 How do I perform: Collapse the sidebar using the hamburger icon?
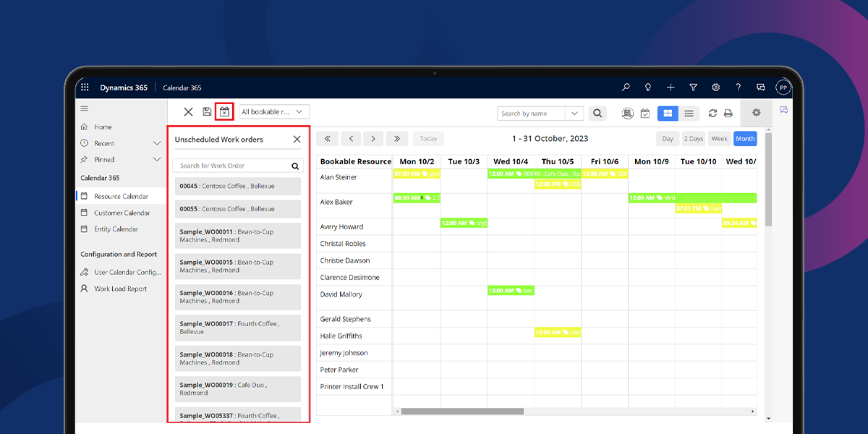coord(85,109)
